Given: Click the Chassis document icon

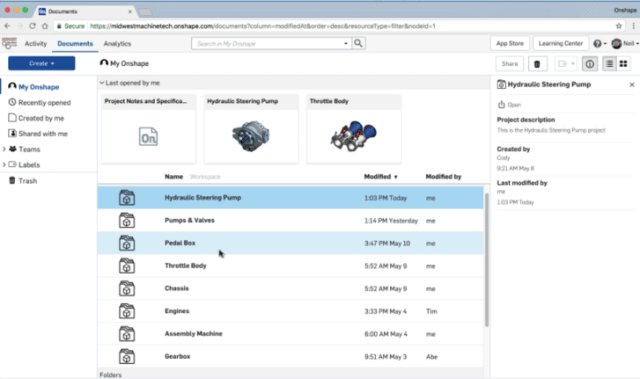Looking at the screenshot, I should pyautogui.click(x=127, y=288).
